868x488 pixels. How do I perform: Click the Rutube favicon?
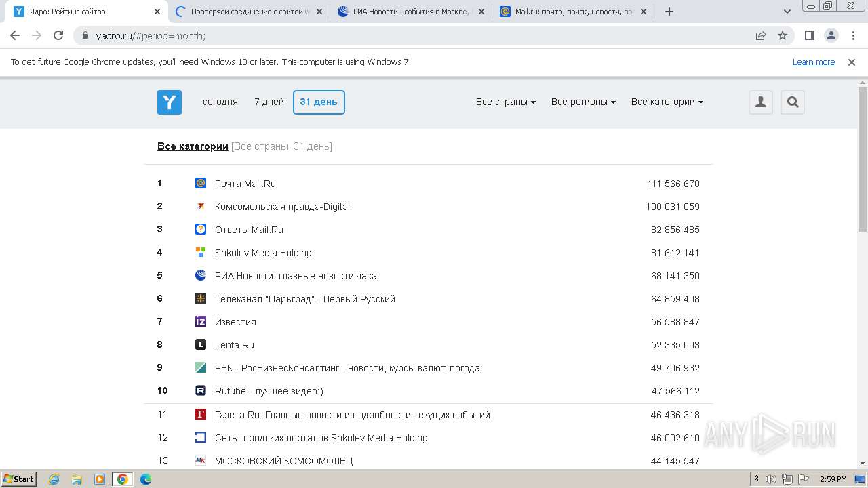pyautogui.click(x=201, y=390)
